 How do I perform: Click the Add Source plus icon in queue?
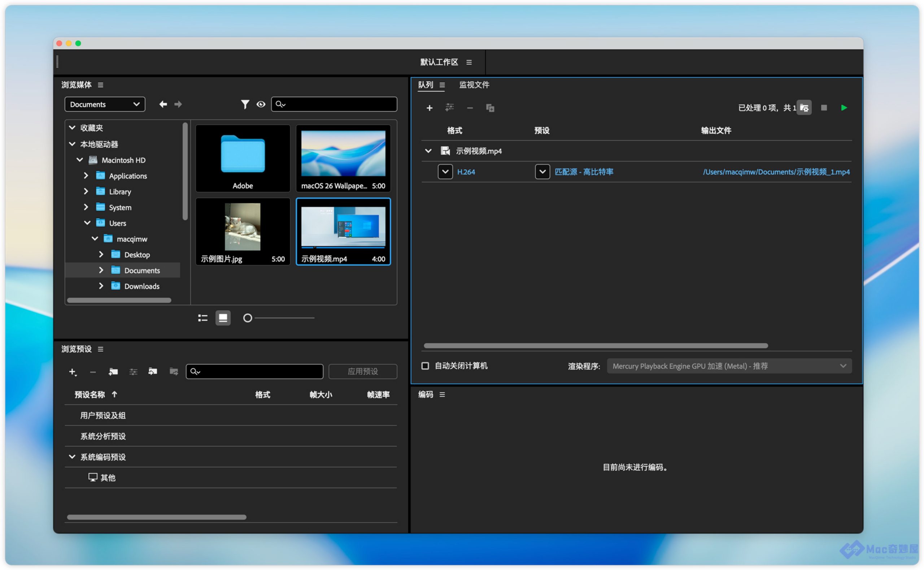tap(430, 108)
